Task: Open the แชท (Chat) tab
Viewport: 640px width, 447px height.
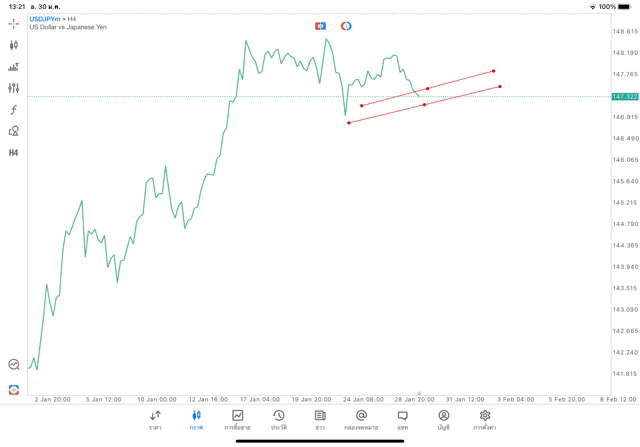Action: click(x=402, y=419)
